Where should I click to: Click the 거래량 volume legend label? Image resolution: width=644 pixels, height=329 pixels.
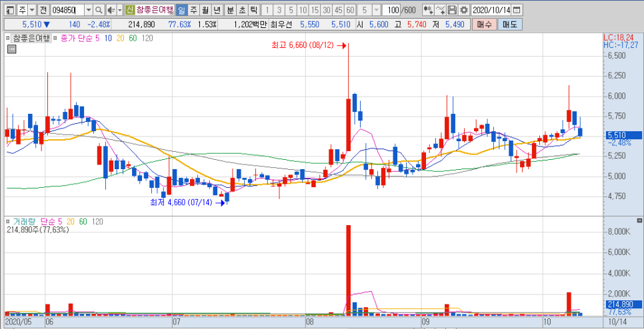coord(25,222)
